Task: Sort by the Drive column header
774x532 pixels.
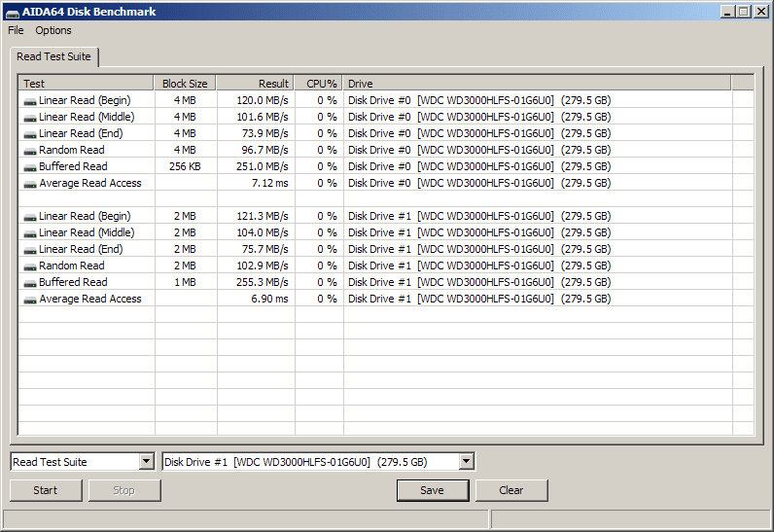Action: (x=537, y=84)
